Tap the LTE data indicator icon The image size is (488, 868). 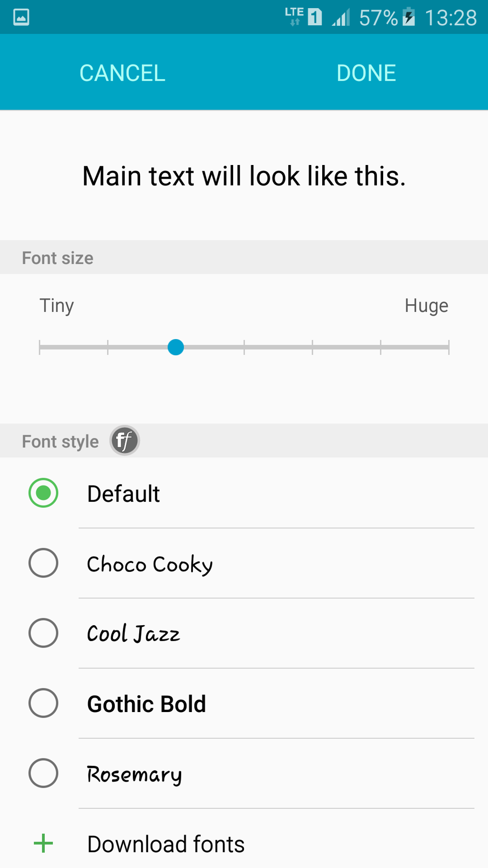294,16
